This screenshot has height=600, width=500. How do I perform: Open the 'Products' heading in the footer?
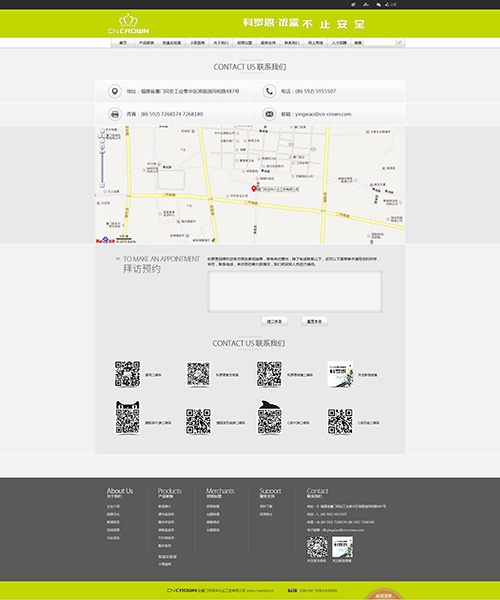169,491
